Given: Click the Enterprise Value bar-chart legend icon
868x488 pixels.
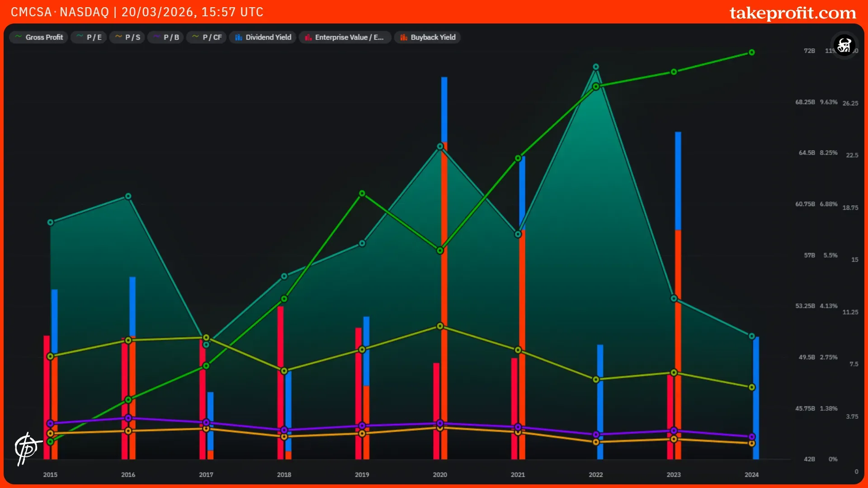Looking at the screenshot, I should [308, 38].
